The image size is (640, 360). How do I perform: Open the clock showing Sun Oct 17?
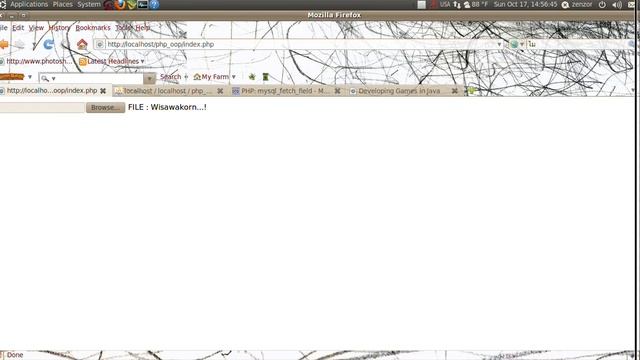525,4
